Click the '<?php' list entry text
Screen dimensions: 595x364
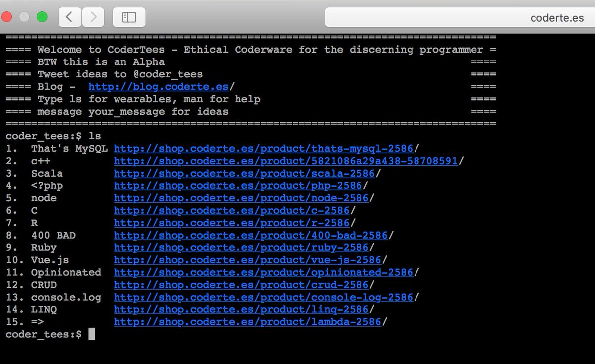tap(47, 186)
